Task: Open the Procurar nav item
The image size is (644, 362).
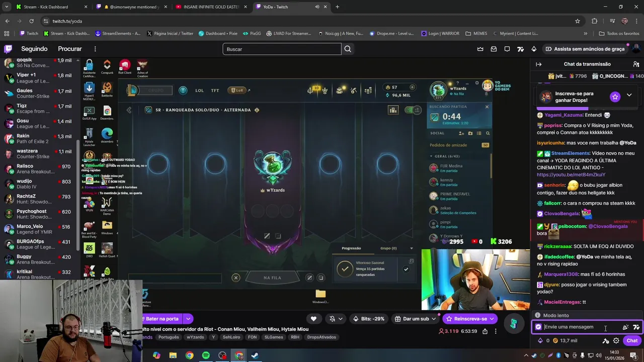Action: click(70, 49)
